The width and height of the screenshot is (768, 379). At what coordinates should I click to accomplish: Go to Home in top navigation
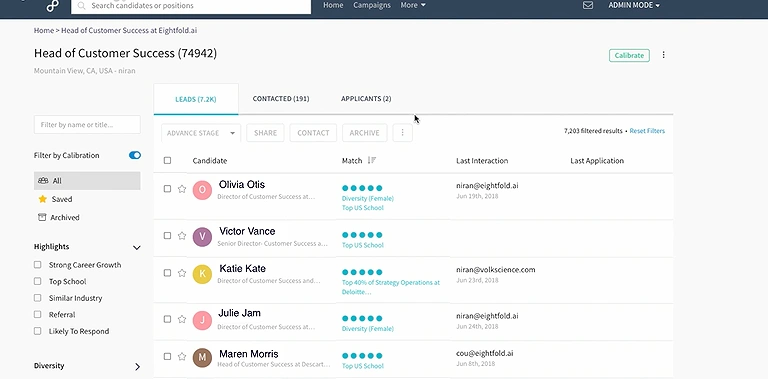[333, 5]
